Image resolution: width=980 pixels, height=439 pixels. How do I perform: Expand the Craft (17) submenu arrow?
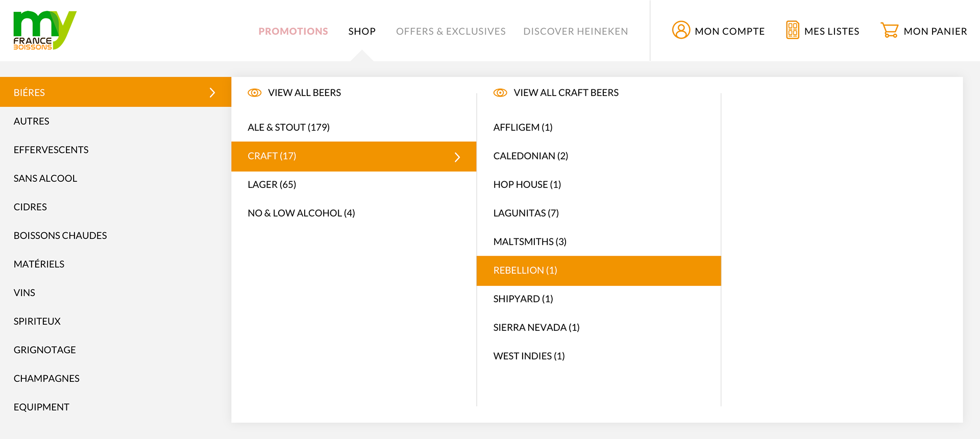[457, 157]
